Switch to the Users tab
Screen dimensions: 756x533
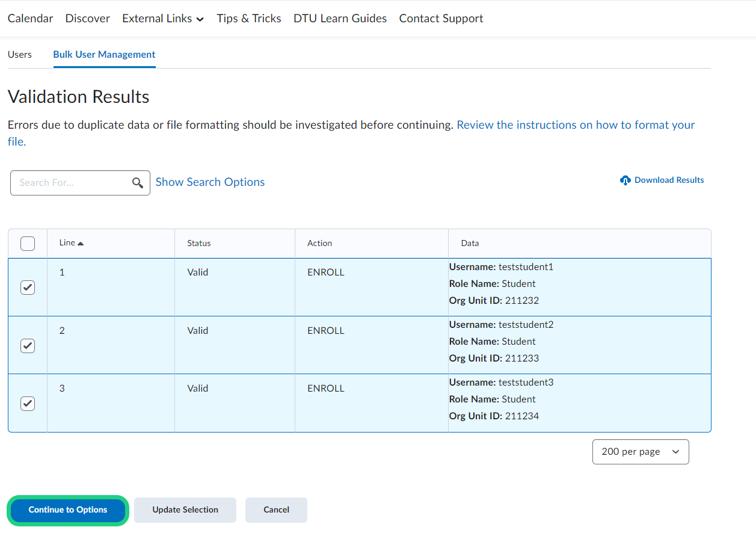[20, 54]
